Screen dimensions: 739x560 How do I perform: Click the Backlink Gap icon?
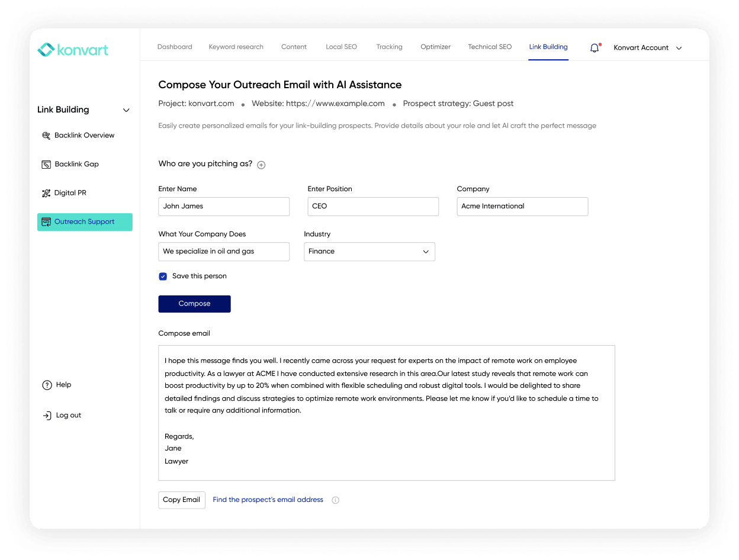tap(46, 164)
